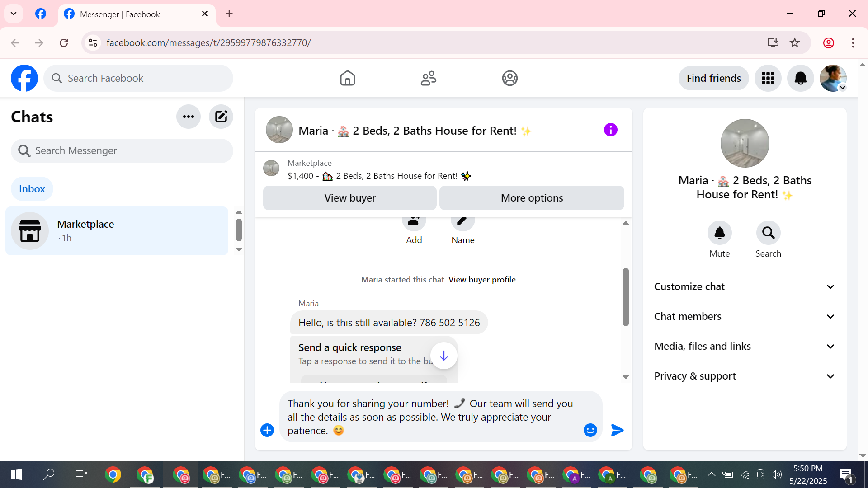Open Chrome profile icon in toolbar

point(829,43)
